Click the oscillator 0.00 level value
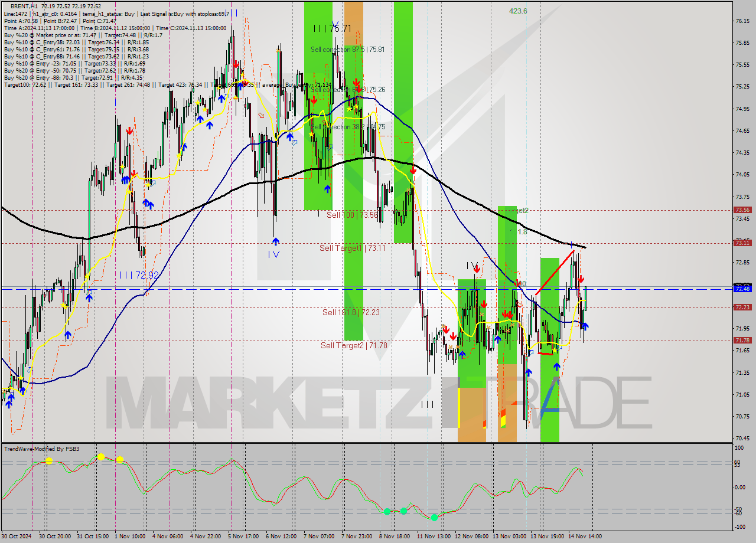The height and width of the screenshot is (543, 756). [x=741, y=488]
